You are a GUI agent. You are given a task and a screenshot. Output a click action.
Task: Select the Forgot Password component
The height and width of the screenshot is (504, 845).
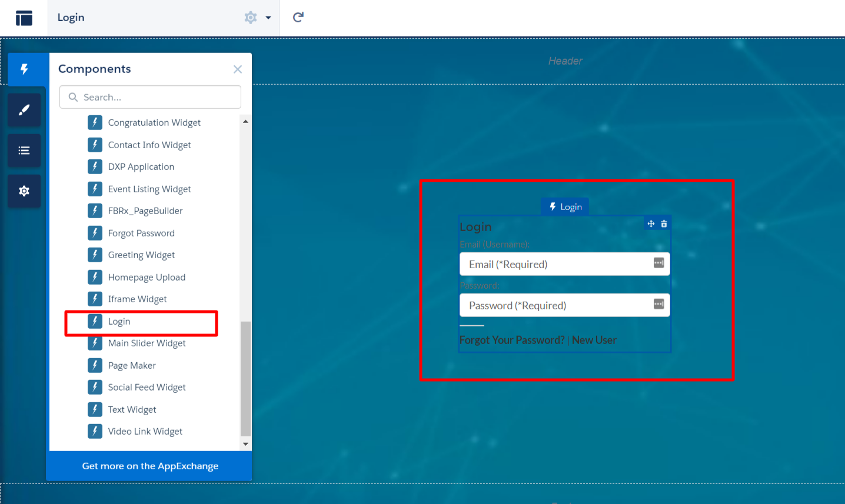[x=141, y=233]
